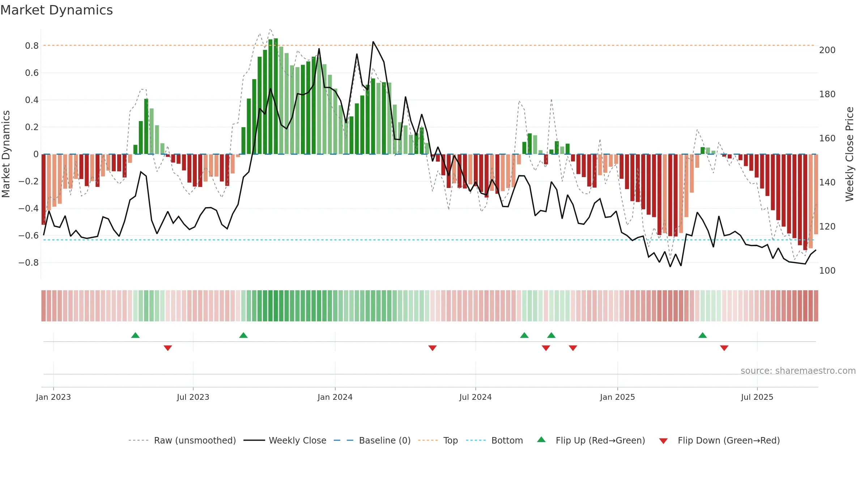The height and width of the screenshot is (488, 868).
Task: Click the 160 right axis tick label
Action: tap(827, 138)
